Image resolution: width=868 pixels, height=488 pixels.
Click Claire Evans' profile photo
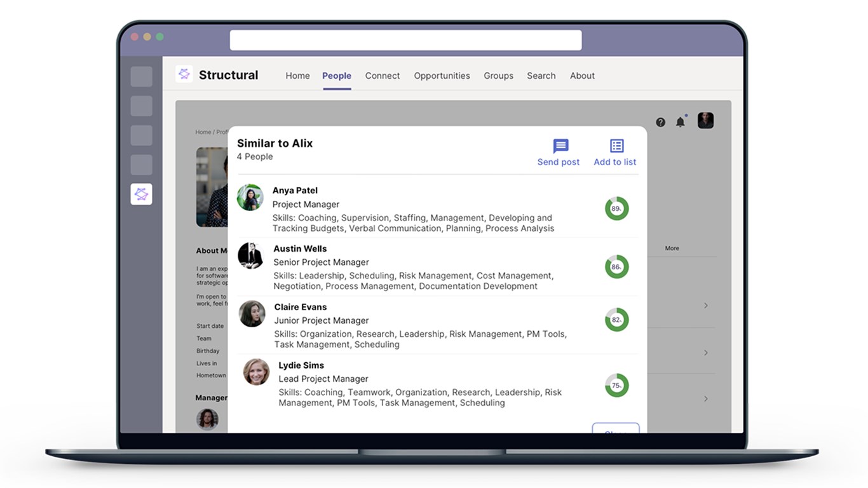click(252, 314)
